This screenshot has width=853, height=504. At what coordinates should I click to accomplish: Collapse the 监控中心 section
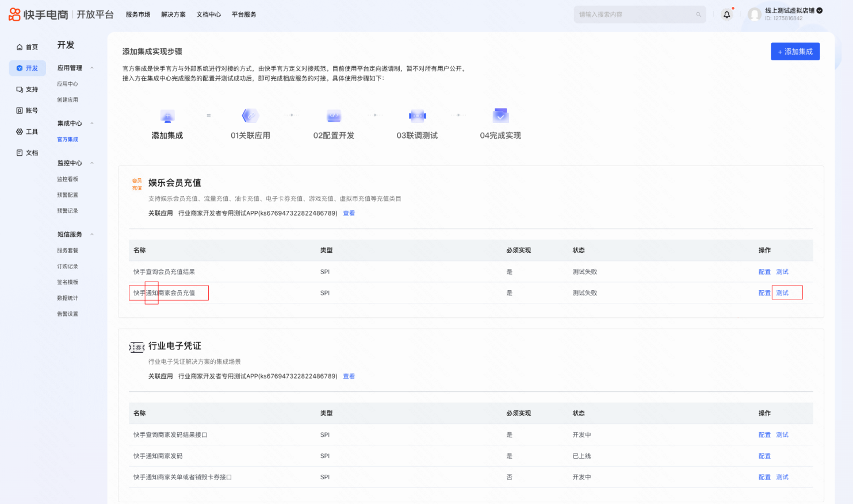click(x=92, y=163)
